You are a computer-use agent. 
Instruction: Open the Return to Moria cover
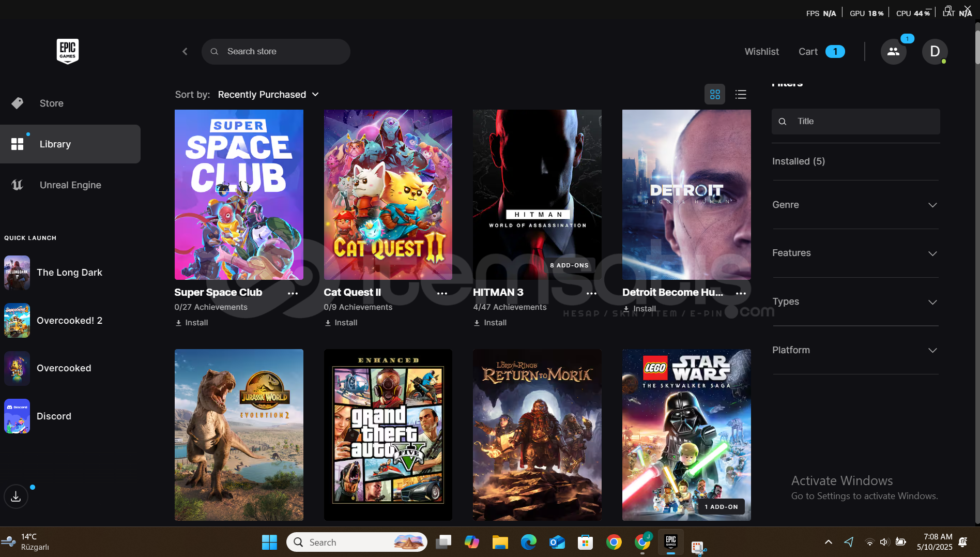(537, 435)
